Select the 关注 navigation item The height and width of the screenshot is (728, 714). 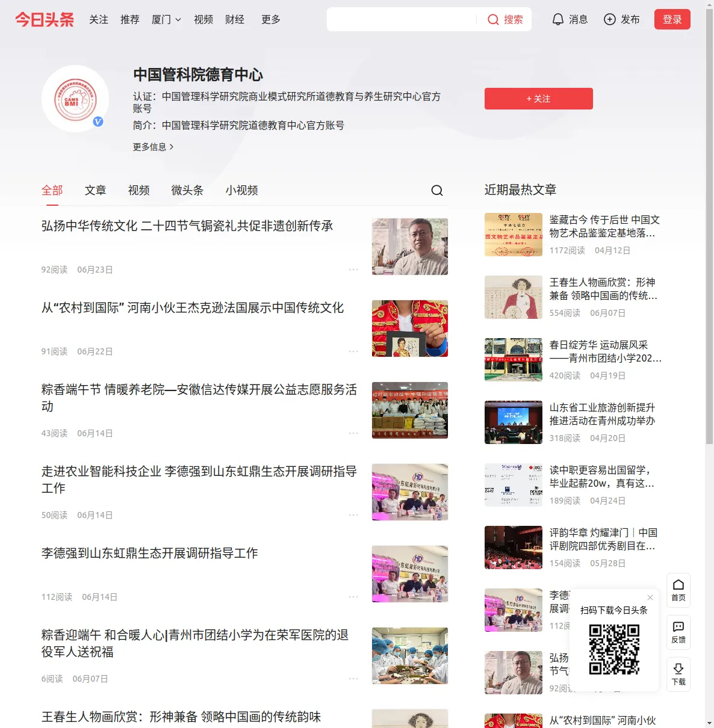tap(99, 19)
